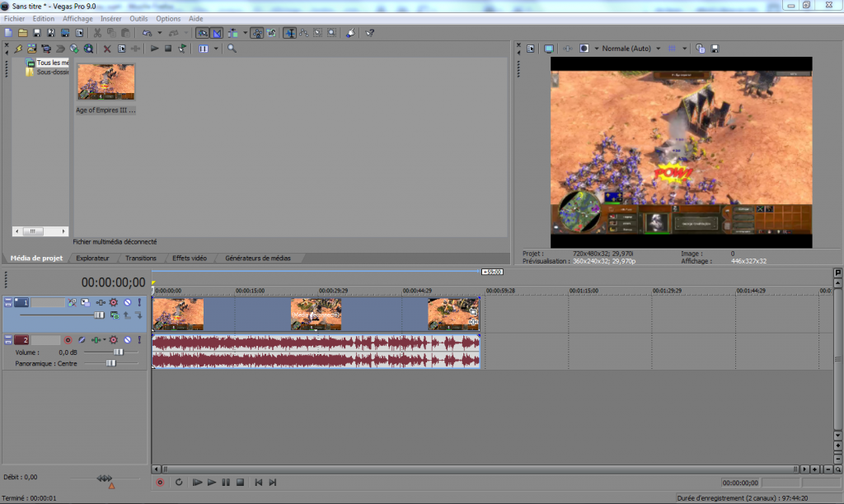Copy preview snapshot to clipboard
The height and width of the screenshot is (504, 844).
[701, 49]
